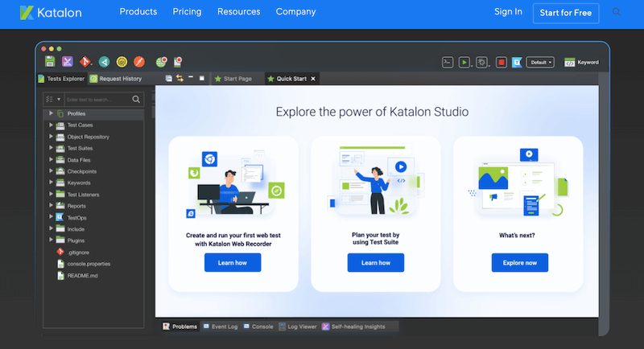Click the Katalon logo in header

(x=51, y=12)
